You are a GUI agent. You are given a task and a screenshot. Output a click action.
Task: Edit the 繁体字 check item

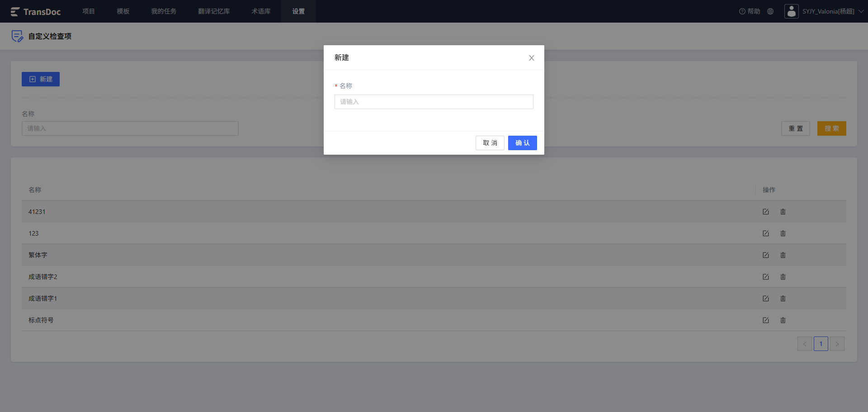[766, 255]
